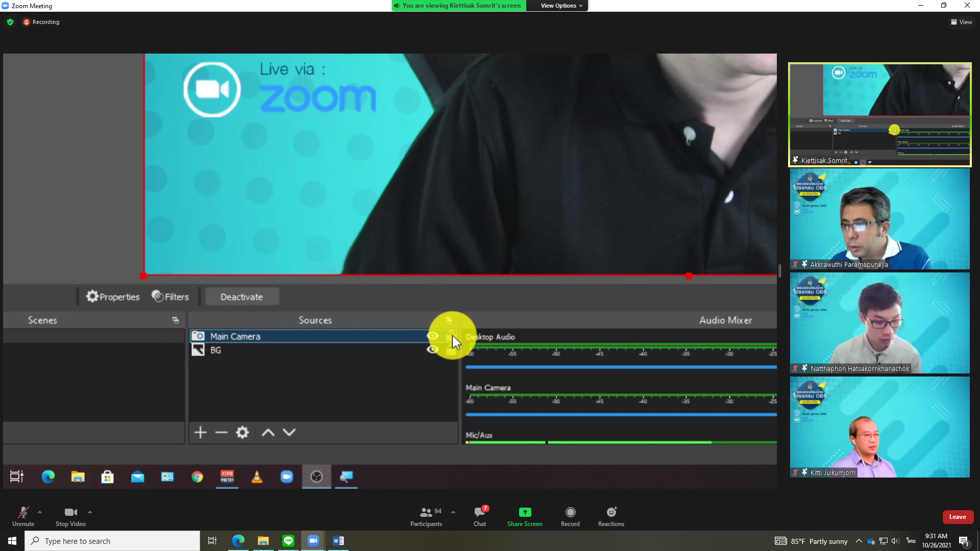Select Natthaphon Hatsakornkhanachok video thumbnail

click(879, 323)
